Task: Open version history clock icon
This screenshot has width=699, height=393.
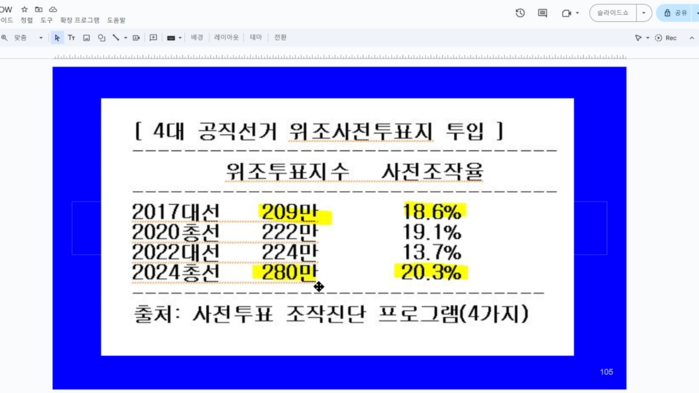Action: coord(520,13)
